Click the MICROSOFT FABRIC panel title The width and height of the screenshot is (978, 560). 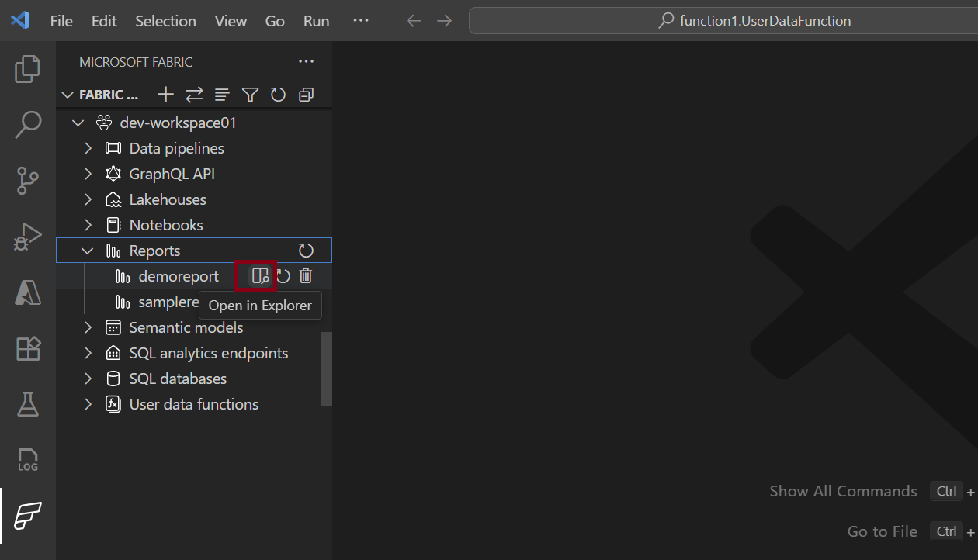pyautogui.click(x=136, y=62)
